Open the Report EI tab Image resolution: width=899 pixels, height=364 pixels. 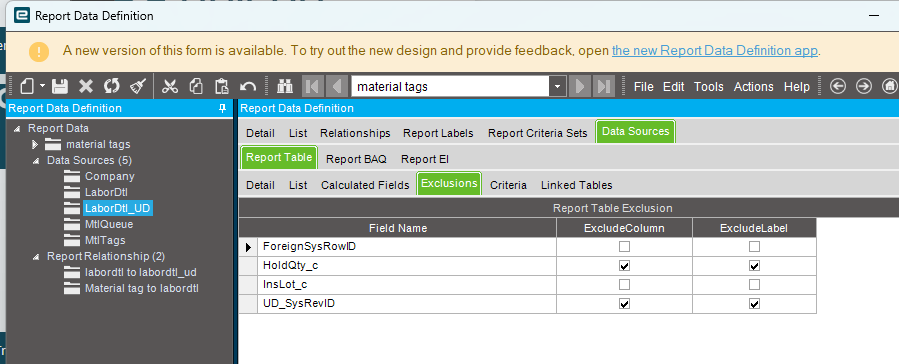click(x=425, y=159)
